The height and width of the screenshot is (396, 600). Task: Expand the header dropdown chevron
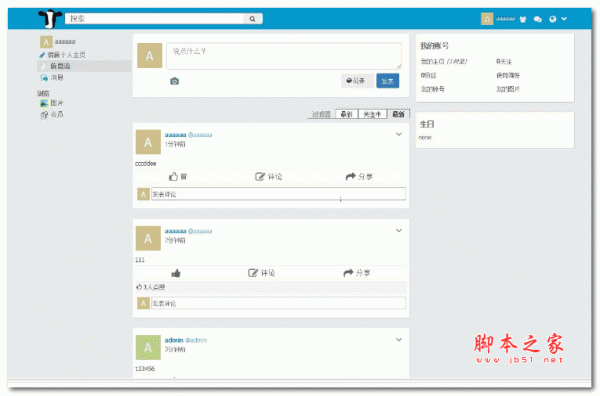click(x=564, y=19)
